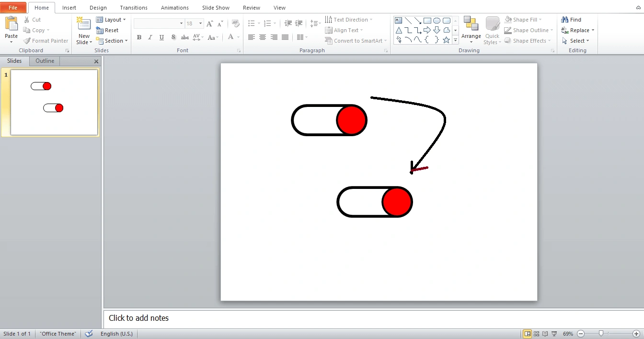Image resolution: width=644 pixels, height=339 pixels.
Task: Click the spell check status icon
Action: click(x=89, y=334)
